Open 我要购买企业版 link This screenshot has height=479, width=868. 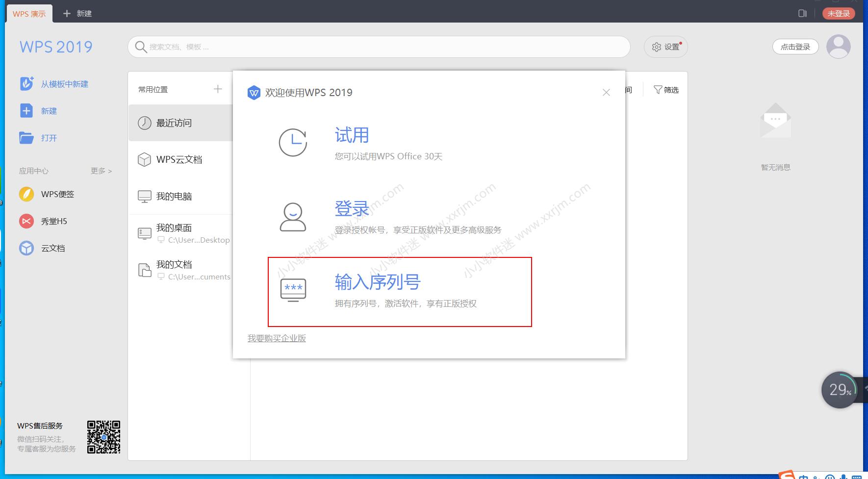(x=276, y=338)
